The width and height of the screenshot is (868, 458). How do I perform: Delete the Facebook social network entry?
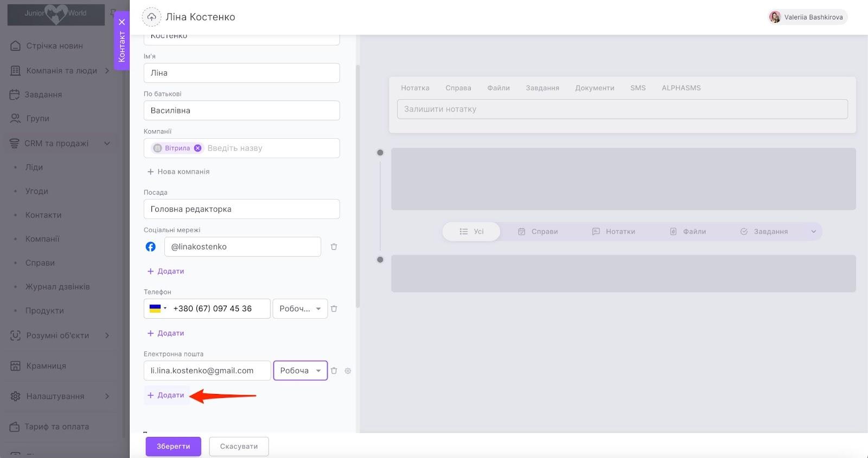pyautogui.click(x=334, y=247)
